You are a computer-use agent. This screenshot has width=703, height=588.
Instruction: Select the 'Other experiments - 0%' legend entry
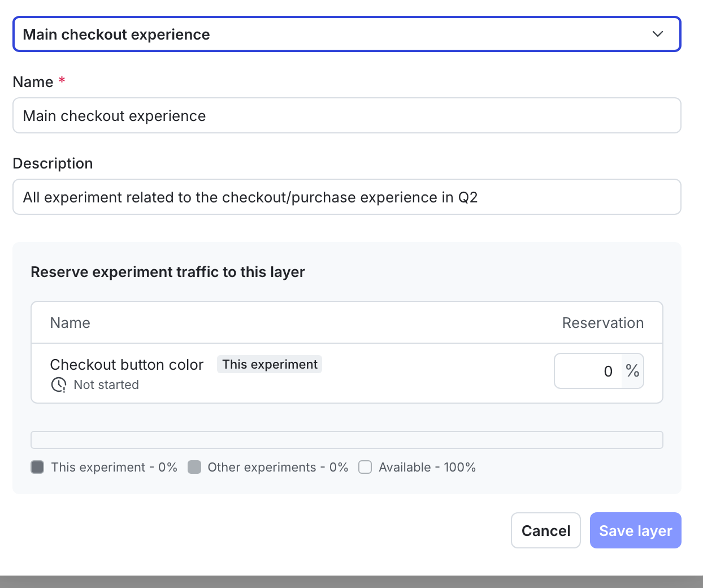click(x=270, y=467)
